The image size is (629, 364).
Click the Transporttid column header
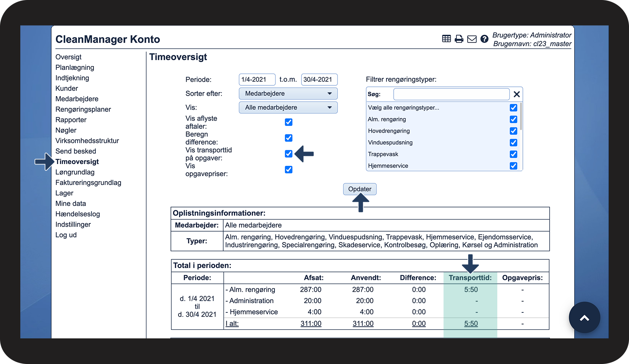point(470,278)
